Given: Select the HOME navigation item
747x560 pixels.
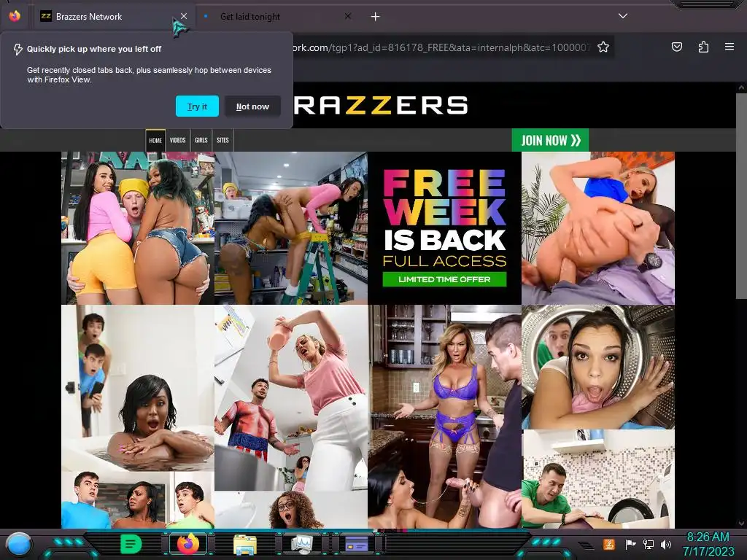Looking at the screenshot, I should (155, 140).
